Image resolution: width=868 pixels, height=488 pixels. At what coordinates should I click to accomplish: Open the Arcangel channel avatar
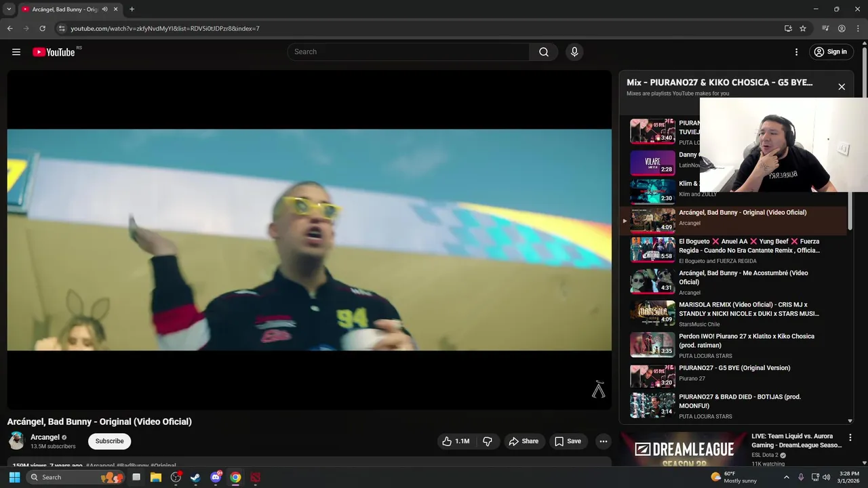click(x=16, y=441)
